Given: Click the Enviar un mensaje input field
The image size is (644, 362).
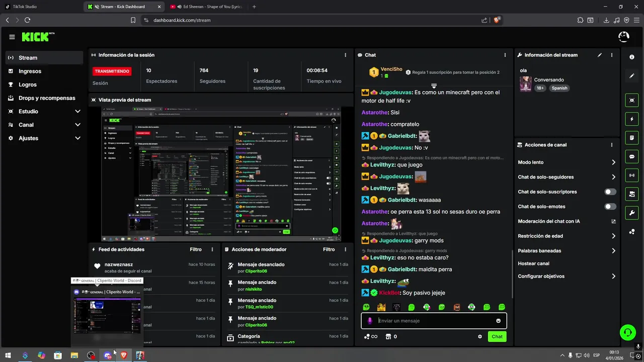Looking at the screenshot, I should [434, 321].
